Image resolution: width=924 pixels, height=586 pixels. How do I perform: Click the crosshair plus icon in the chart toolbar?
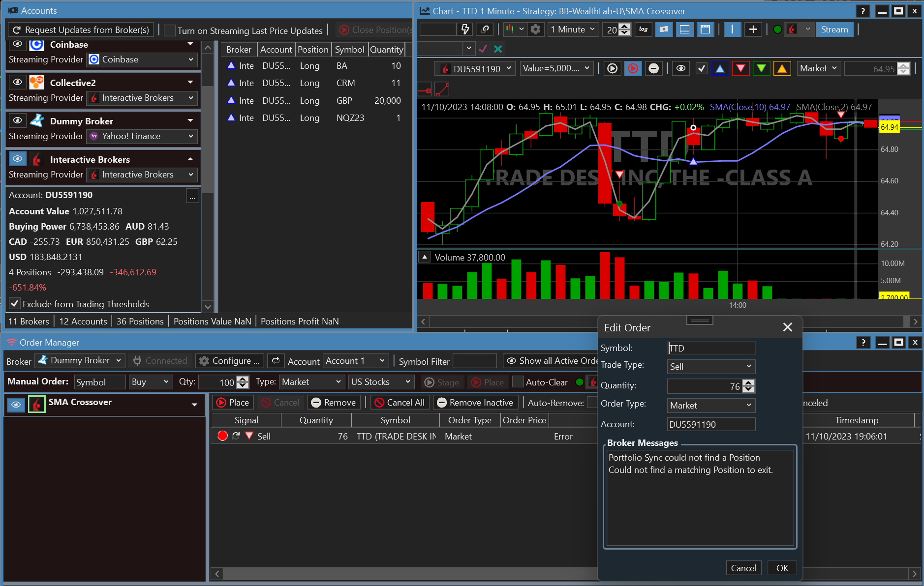[753, 29]
